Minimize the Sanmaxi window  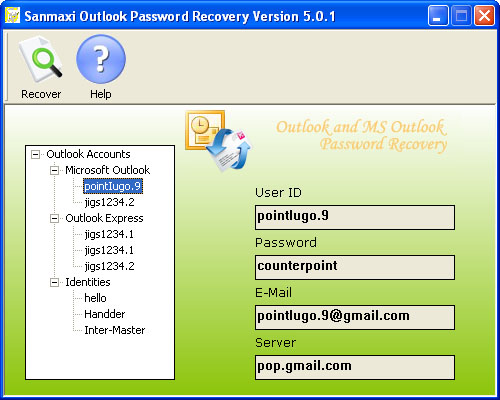pyautogui.click(x=438, y=15)
